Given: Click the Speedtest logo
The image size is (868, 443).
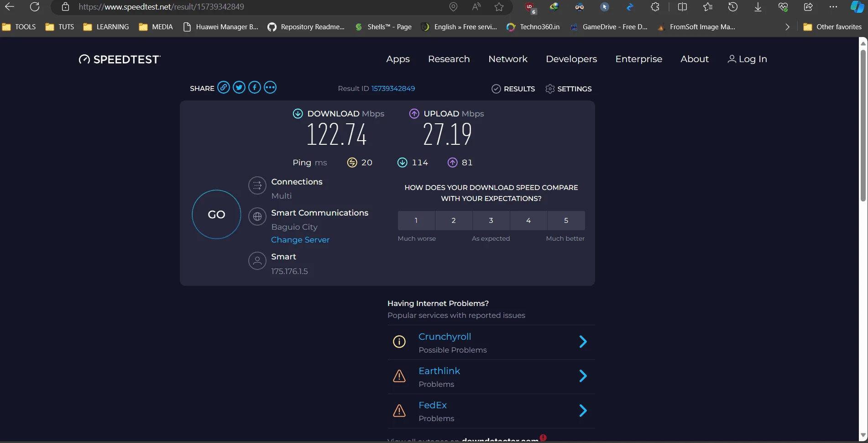Looking at the screenshot, I should click(x=120, y=59).
